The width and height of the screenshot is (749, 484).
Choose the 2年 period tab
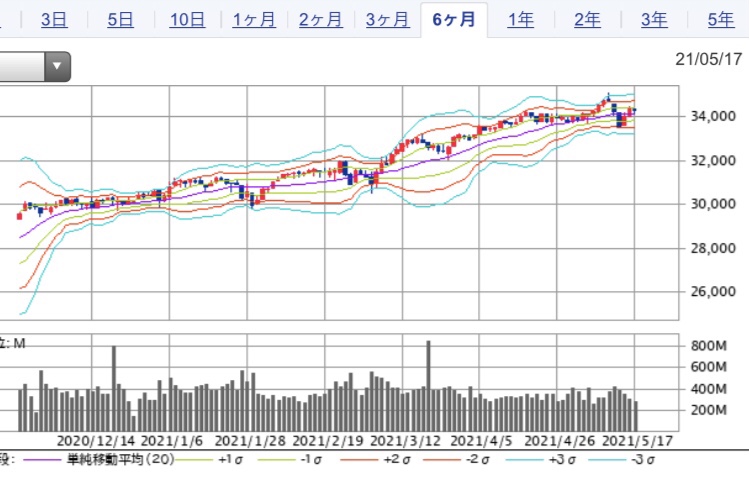tap(588, 20)
